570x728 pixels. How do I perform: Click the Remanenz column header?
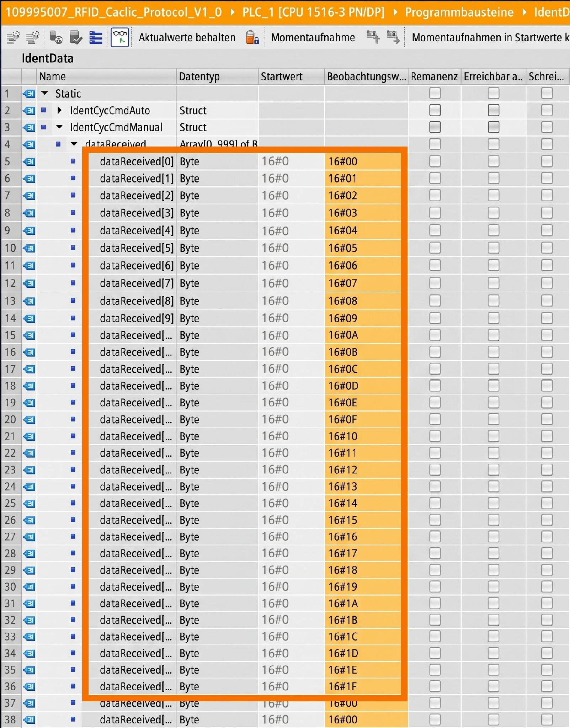[x=434, y=76]
